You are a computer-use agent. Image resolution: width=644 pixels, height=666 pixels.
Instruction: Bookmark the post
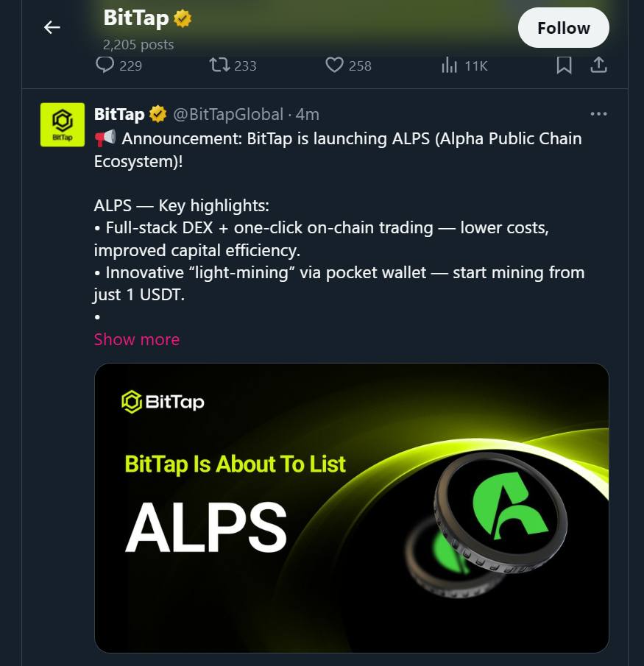click(564, 65)
